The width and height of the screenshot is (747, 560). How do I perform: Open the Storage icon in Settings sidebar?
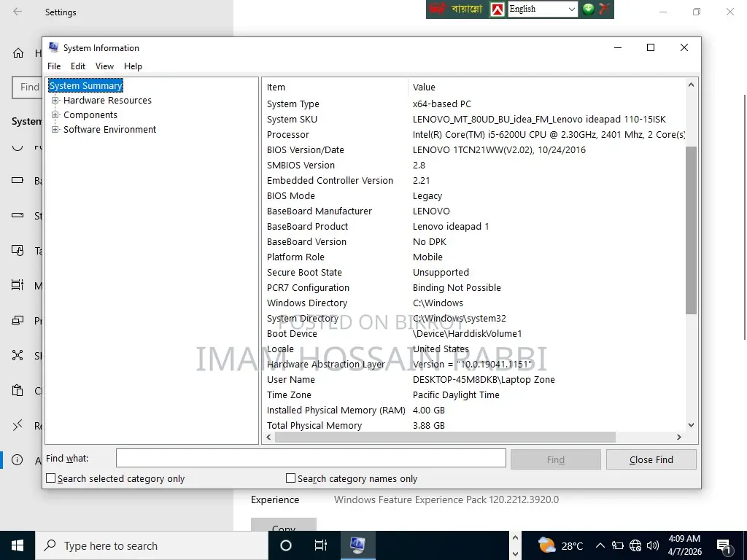[x=18, y=215]
